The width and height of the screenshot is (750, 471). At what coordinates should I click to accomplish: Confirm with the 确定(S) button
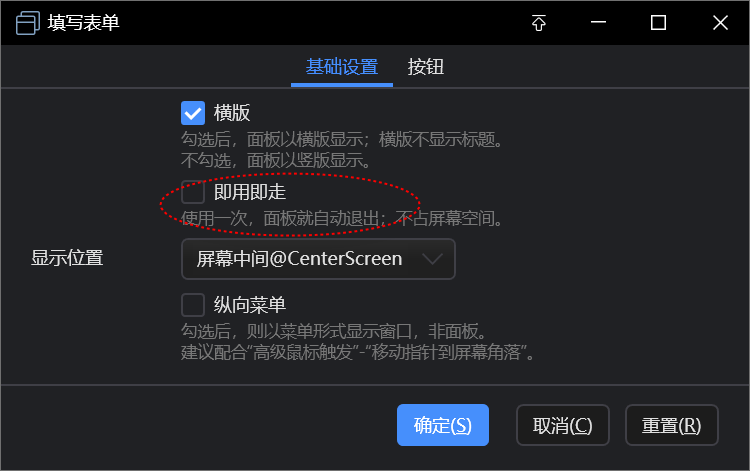[x=442, y=425]
